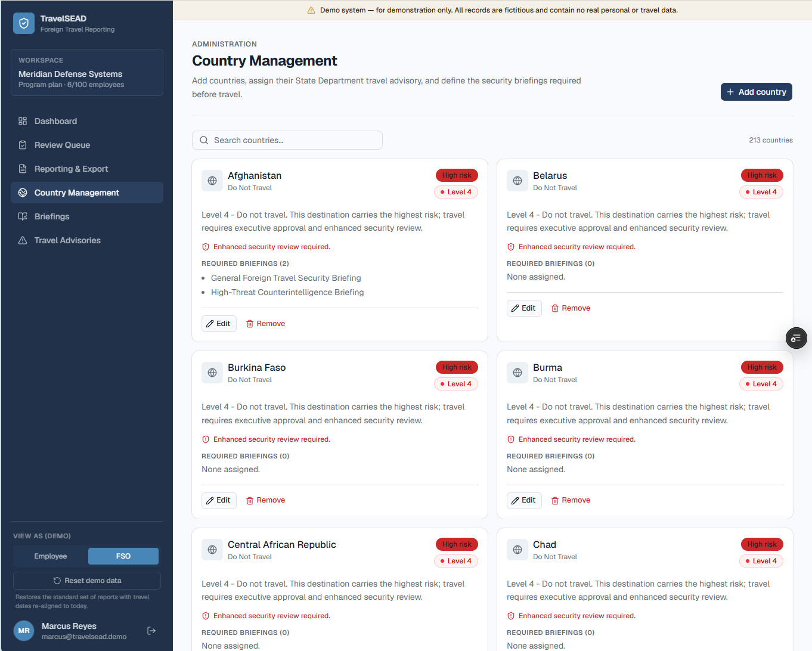Click the Level 4 badge on Belarus
Image resolution: width=812 pixels, height=651 pixels.
pos(761,192)
